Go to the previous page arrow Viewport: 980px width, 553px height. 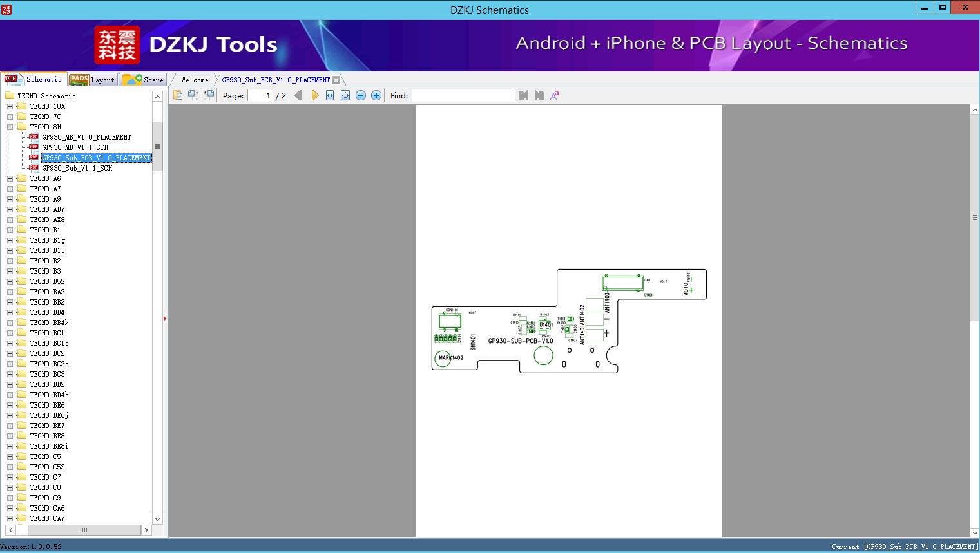click(x=298, y=95)
